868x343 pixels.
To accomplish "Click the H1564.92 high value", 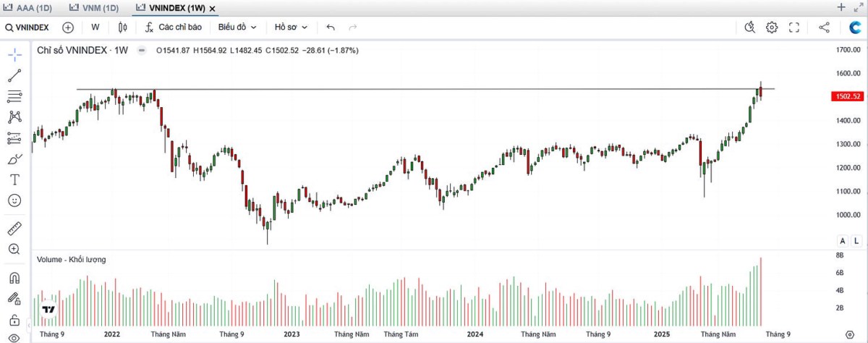I will click(210, 51).
